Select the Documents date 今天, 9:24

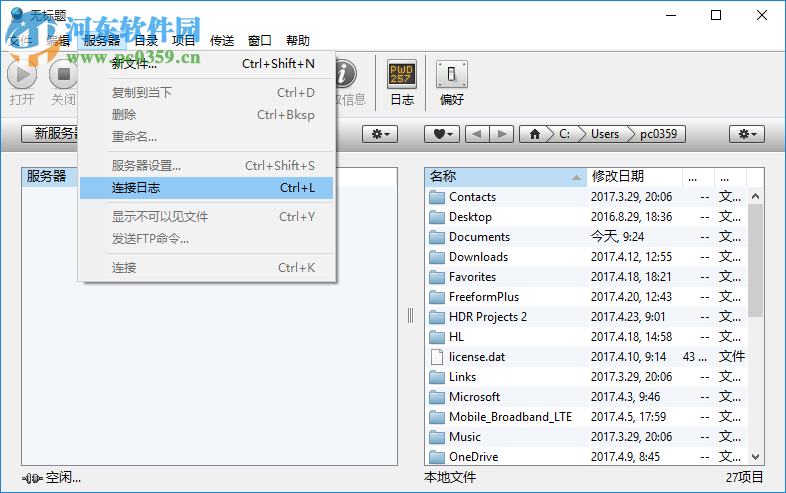[617, 237]
